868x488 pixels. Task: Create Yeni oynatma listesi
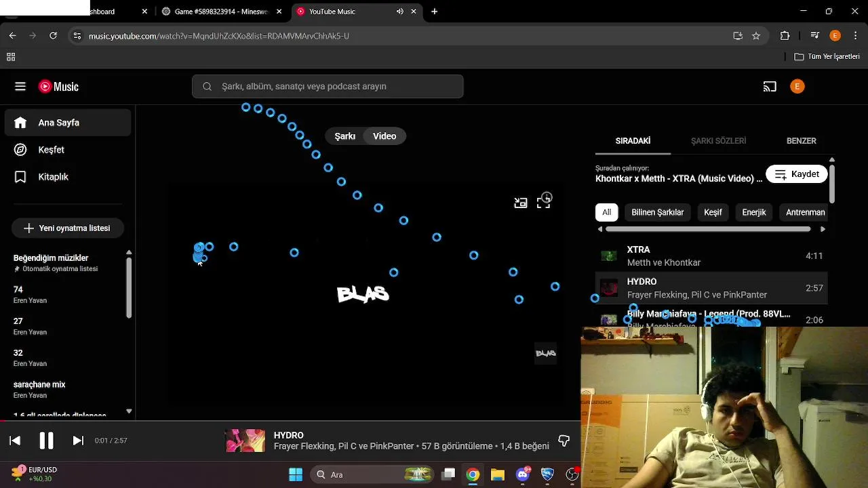click(66, 228)
